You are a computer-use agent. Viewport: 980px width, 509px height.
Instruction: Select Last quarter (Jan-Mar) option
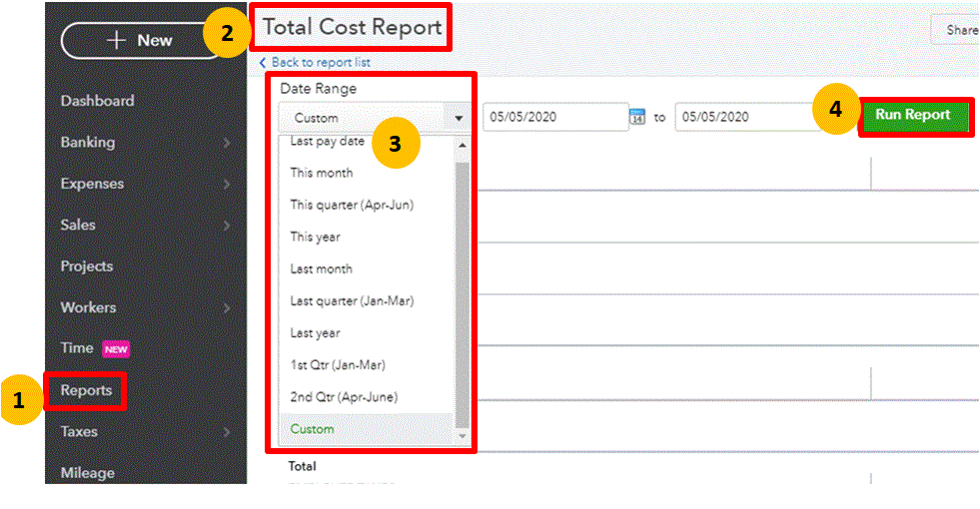point(352,301)
